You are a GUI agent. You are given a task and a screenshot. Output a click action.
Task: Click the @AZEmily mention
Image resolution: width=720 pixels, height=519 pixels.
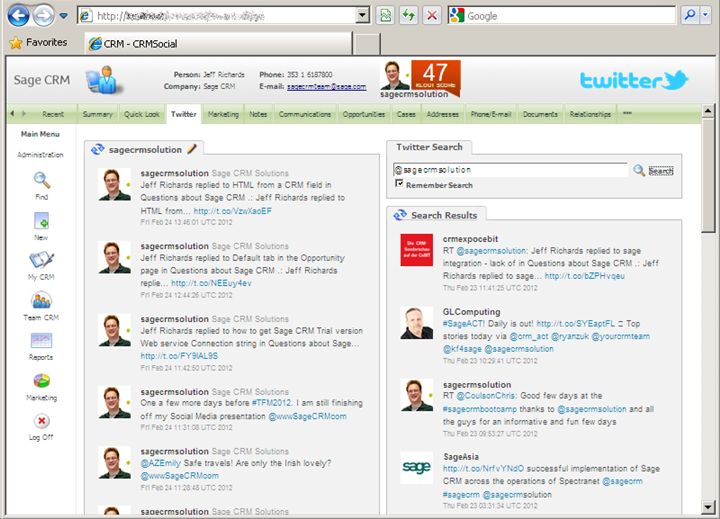point(161,463)
